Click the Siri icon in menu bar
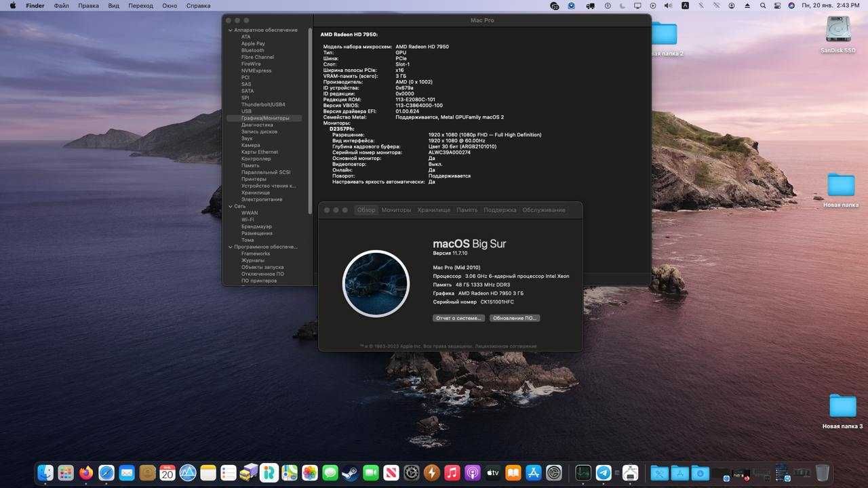Image resolution: width=868 pixels, height=488 pixels. 792,5
